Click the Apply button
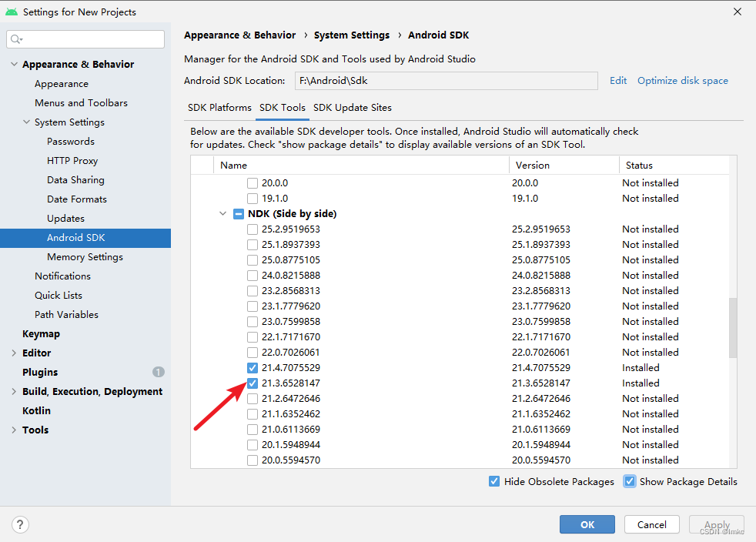 717,524
